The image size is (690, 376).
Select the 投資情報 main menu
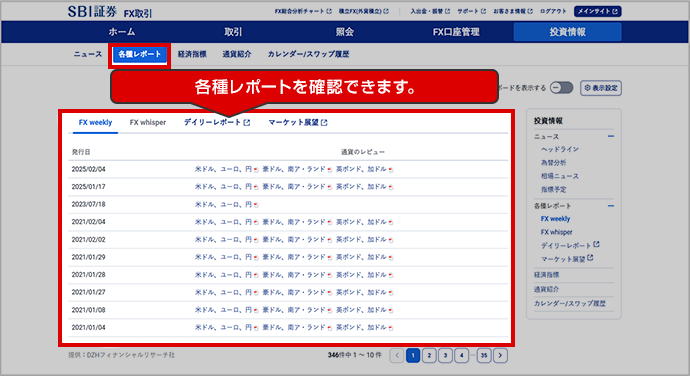[567, 32]
